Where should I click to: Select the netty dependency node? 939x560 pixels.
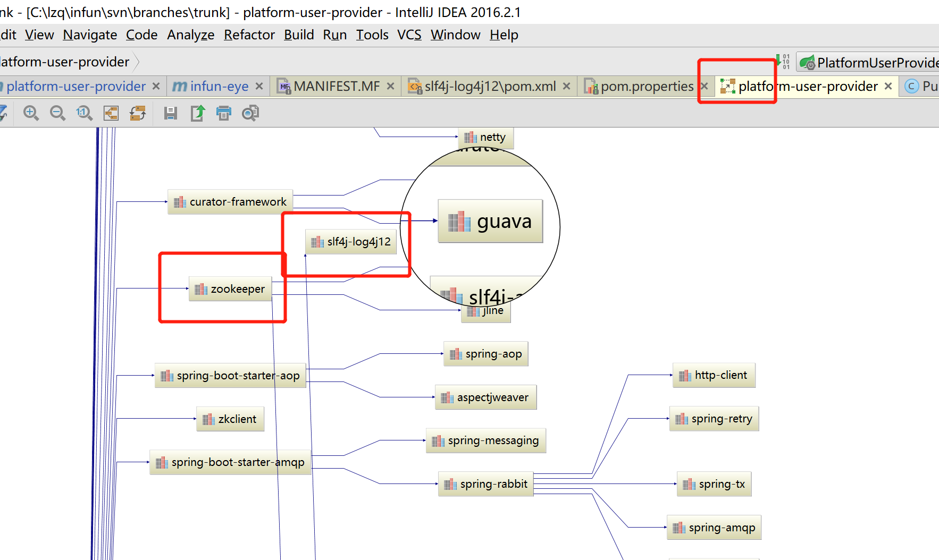coord(486,137)
